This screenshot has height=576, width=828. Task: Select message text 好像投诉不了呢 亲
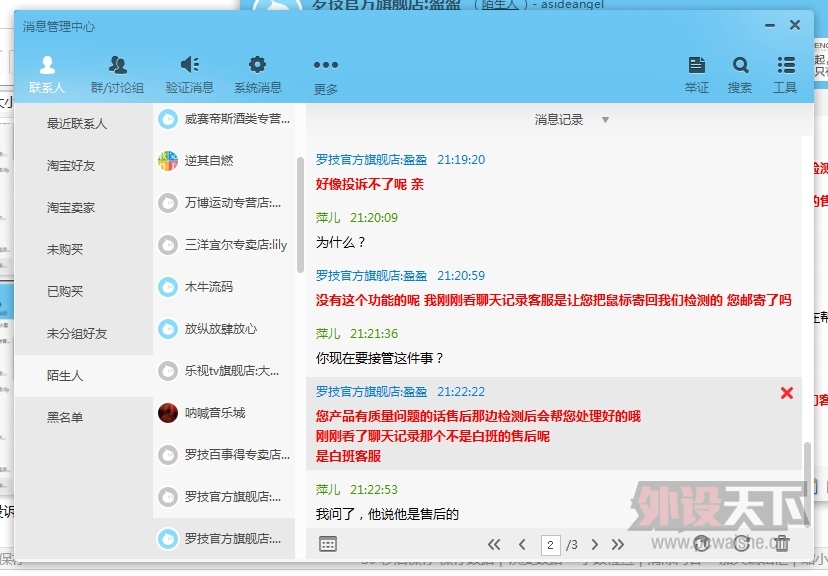click(x=370, y=184)
